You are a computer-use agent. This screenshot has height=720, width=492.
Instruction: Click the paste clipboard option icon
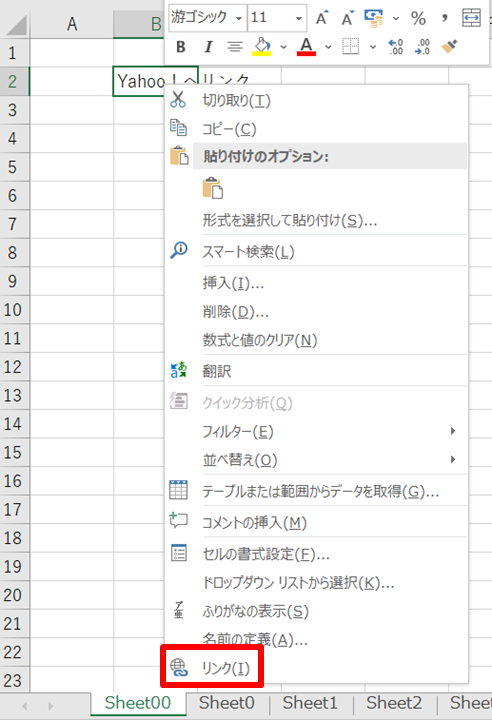[x=213, y=188]
